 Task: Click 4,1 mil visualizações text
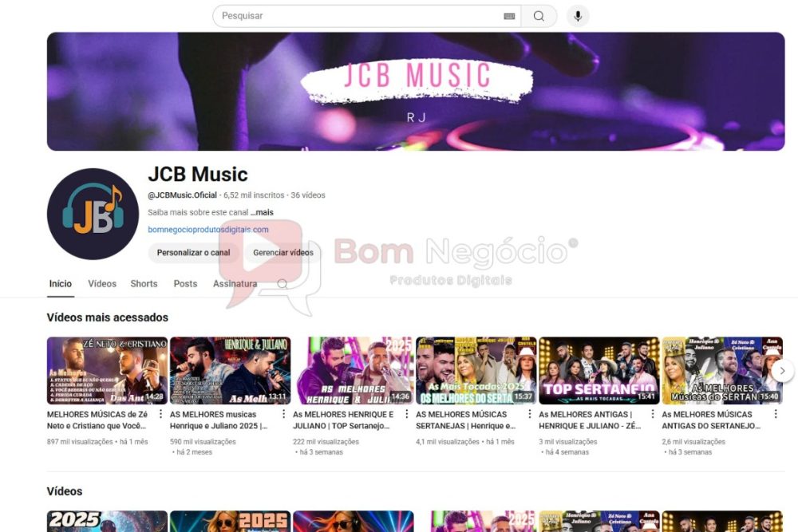(448, 442)
